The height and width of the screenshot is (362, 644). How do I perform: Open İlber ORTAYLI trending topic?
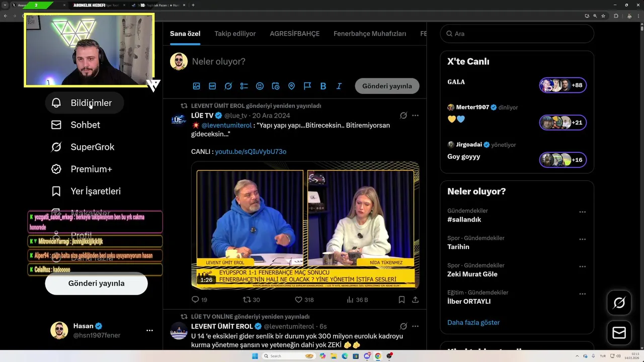[x=469, y=301]
